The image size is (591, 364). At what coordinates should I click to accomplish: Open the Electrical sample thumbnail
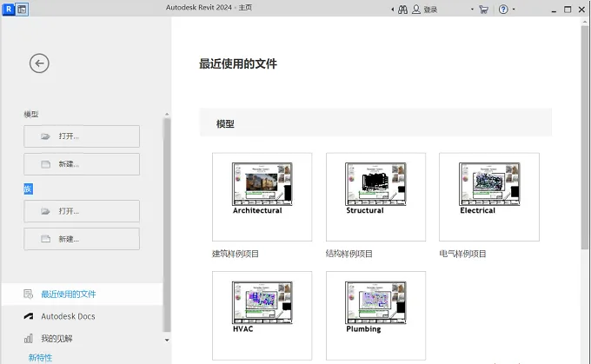[x=489, y=196]
